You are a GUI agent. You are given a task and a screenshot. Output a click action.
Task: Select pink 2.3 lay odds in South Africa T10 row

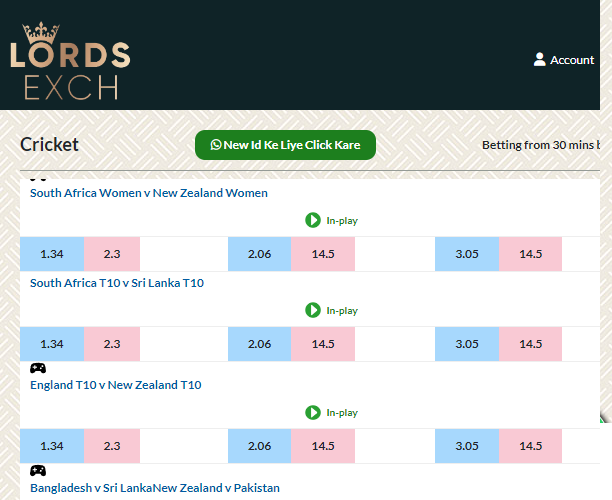coord(112,344)
